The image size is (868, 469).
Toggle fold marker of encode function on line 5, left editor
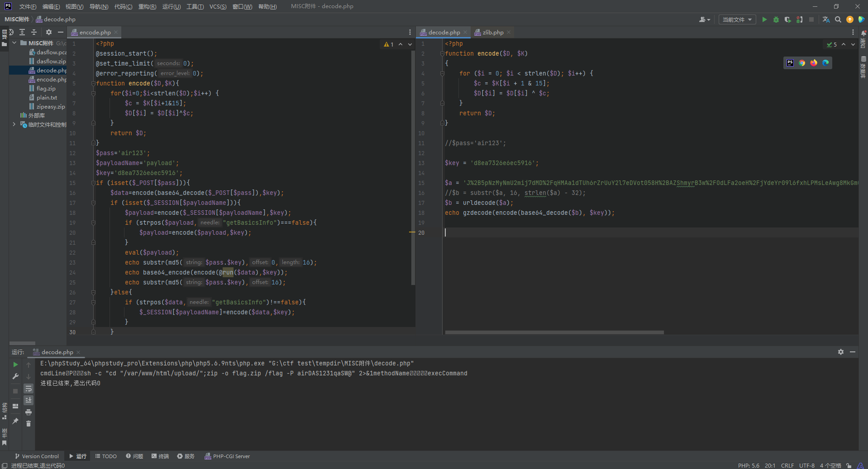93,83
